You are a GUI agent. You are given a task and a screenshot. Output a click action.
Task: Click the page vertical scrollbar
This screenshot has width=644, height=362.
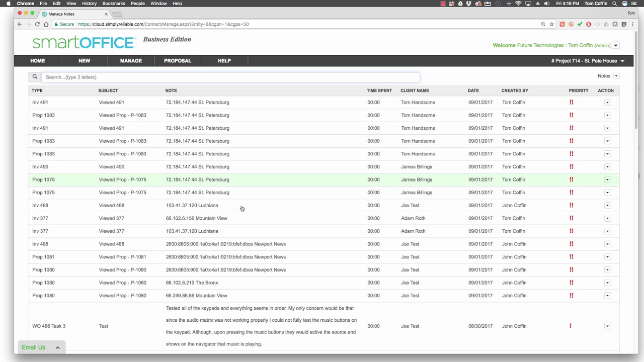pos(636,80)
